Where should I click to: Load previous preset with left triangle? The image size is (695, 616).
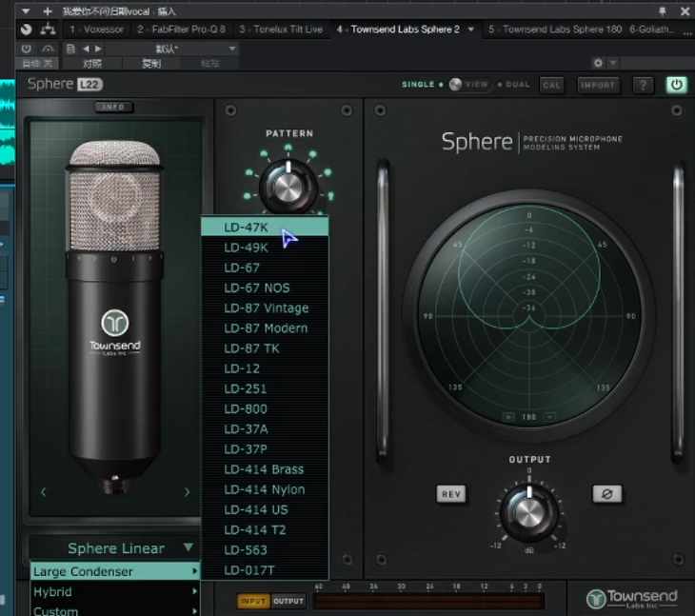[x=86, y=49]
